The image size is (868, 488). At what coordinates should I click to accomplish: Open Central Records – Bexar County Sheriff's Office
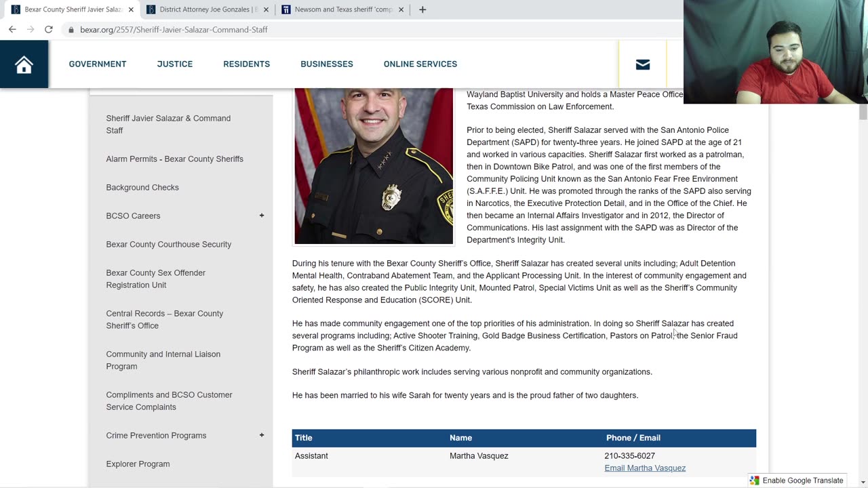(x=164, y=319)
